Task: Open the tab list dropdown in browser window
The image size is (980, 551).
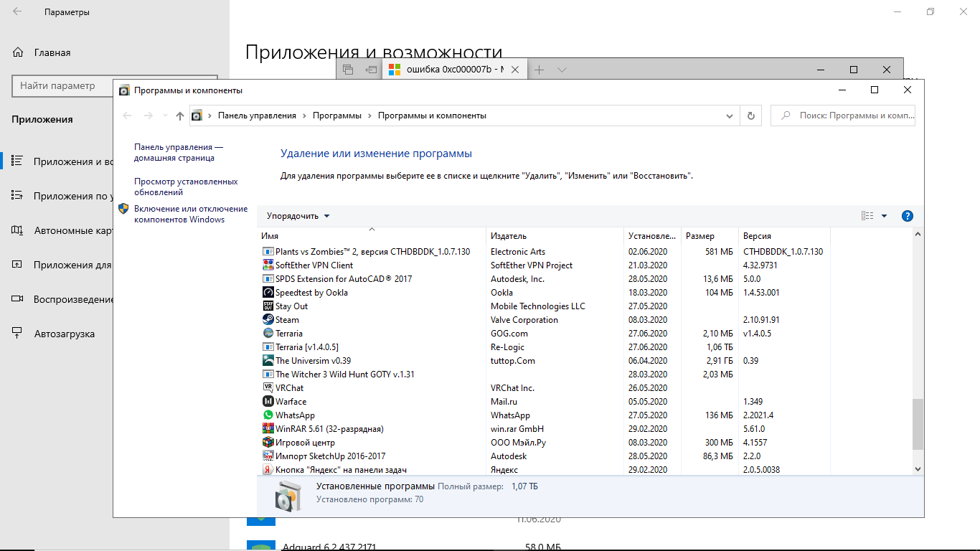Action: point(562,70)
